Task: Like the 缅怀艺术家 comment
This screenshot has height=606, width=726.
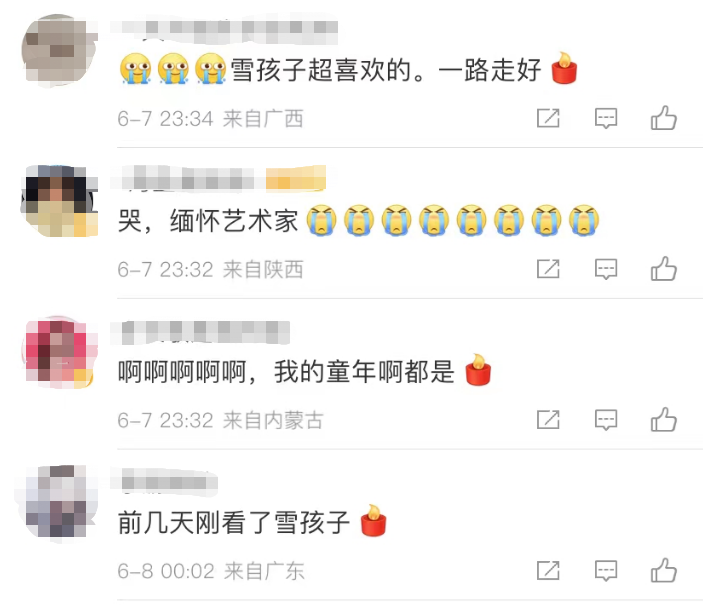Action: tap(663, 269)
